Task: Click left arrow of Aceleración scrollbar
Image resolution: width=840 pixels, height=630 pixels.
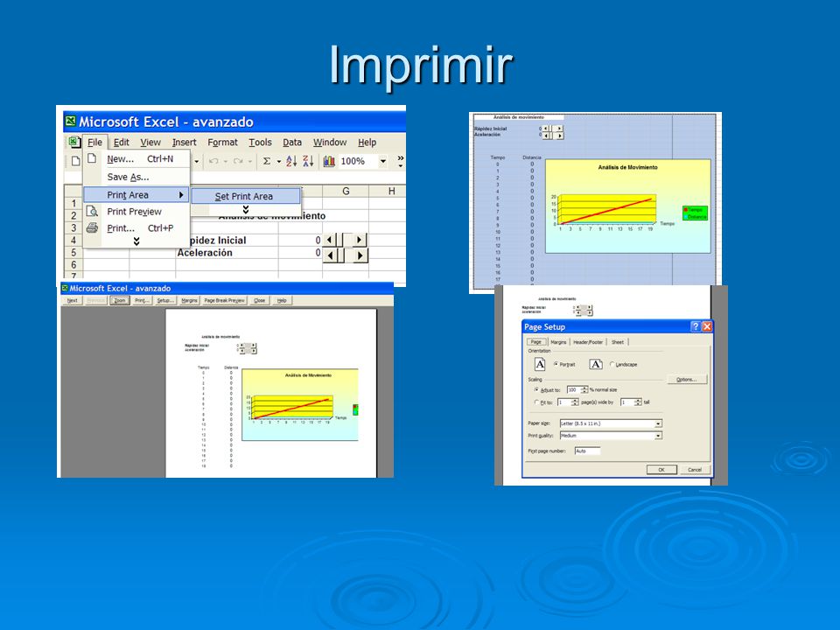Action: pyautogui.click(x=330, y=255)
